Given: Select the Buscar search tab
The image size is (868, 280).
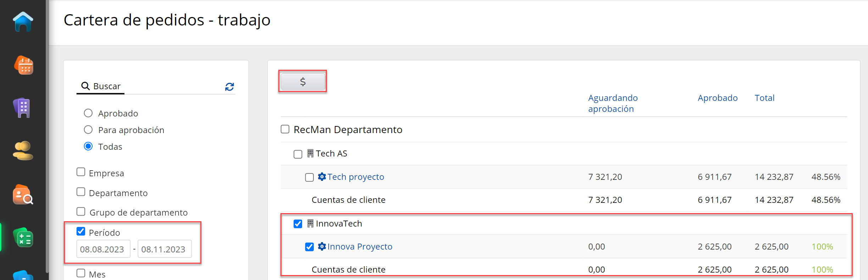Looking at the screenshot, I should (x=101, y=86).
